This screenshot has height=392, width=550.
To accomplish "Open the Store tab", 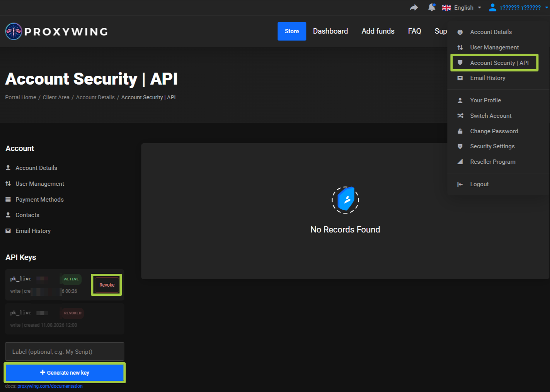I will point(292,31).
